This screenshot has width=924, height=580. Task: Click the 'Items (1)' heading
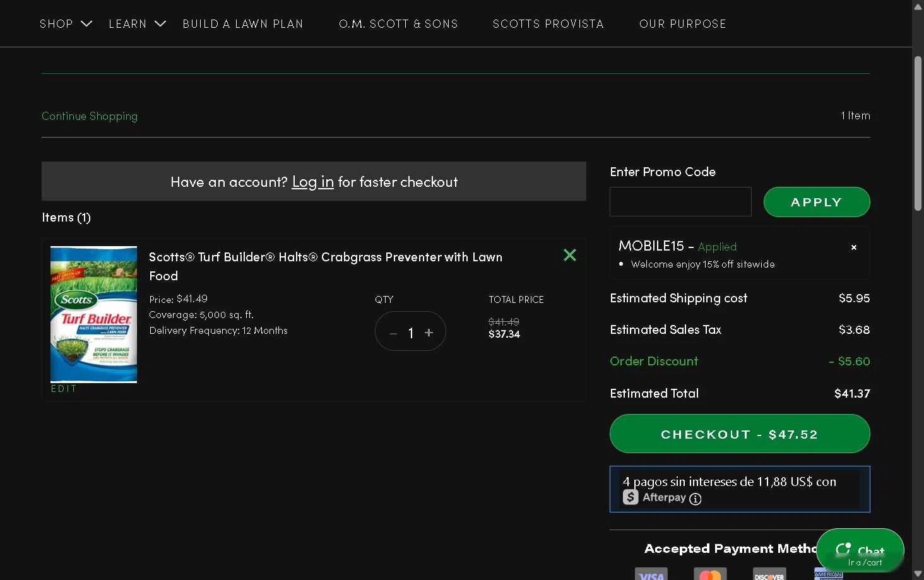[x=66, y=218]
